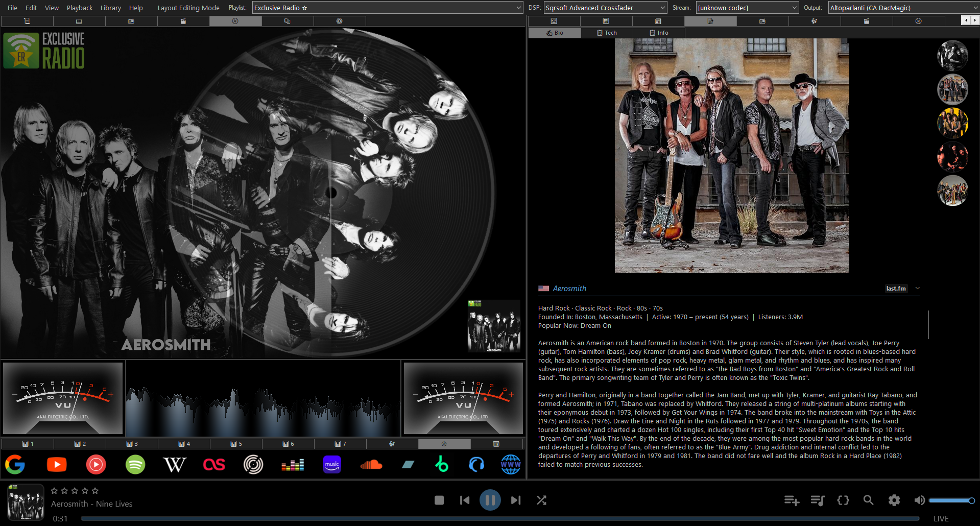The height and width of the screenshot is (526, 980).
Task: Open the Discogs vinyl icon
Action: tap(253, 464)
